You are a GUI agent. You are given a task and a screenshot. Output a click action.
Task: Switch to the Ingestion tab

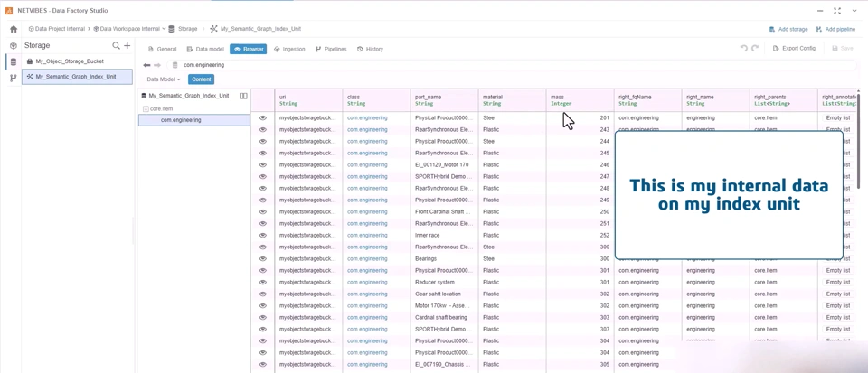pyautogui.click(x=289, y=49)
